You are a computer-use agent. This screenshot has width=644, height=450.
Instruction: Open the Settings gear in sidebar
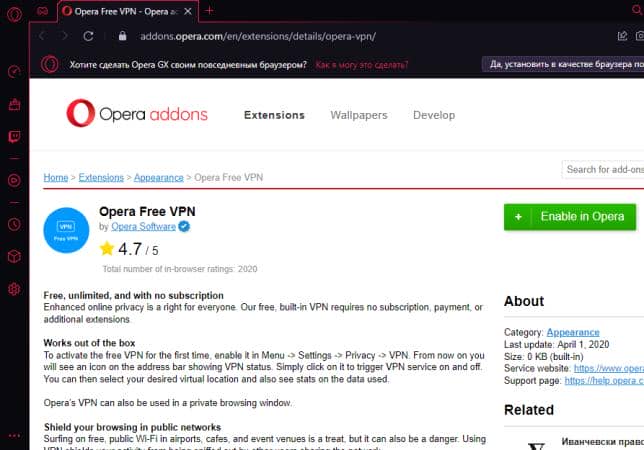click(x=14, y=289)
